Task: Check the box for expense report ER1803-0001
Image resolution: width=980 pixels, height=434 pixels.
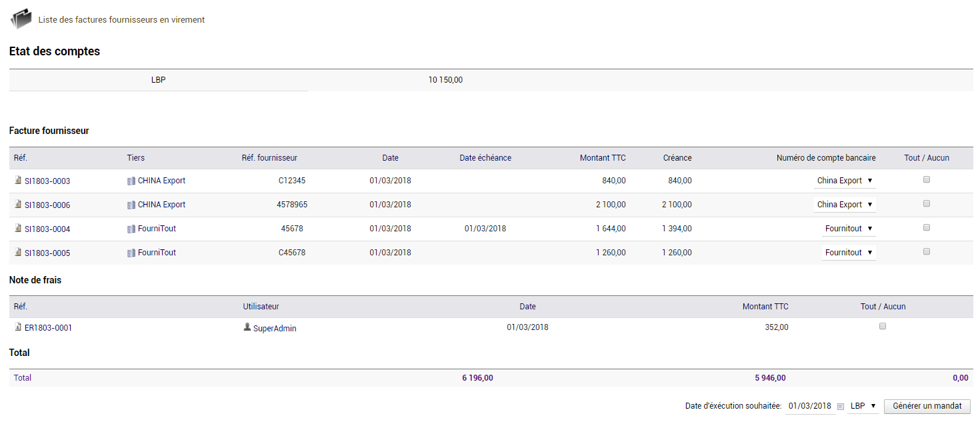Action: (883, 326)
